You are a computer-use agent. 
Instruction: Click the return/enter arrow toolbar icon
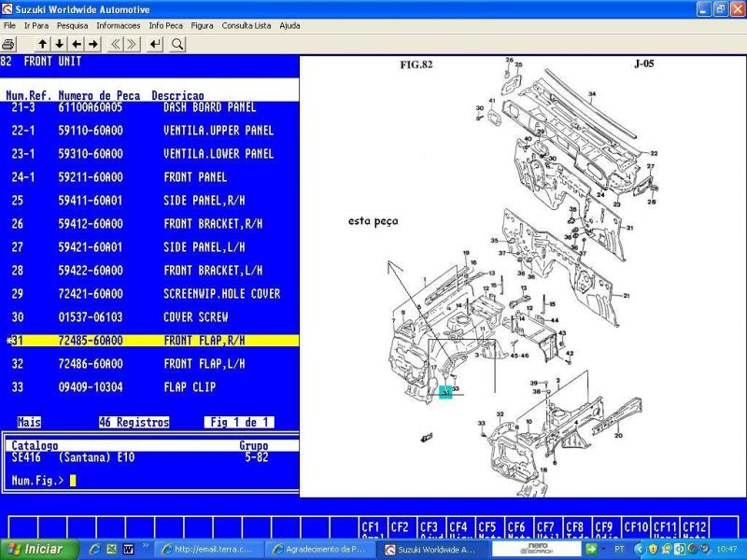click(155, 44)
